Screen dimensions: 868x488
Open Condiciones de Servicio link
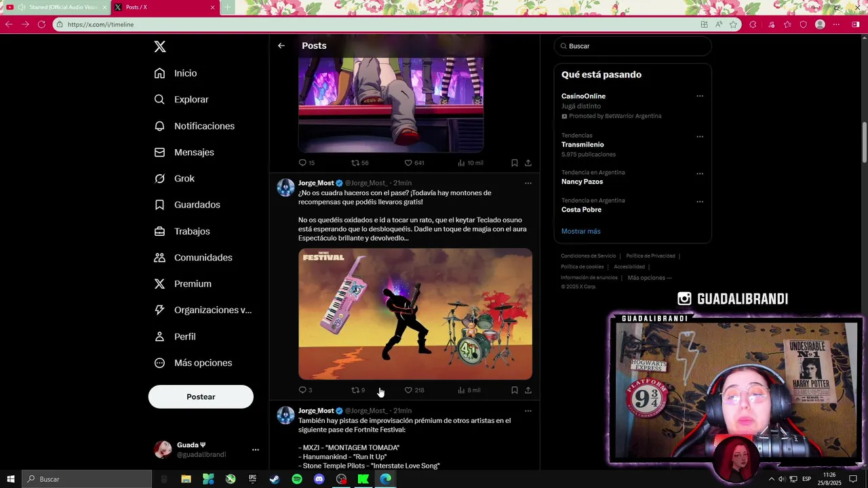(588, 256)
